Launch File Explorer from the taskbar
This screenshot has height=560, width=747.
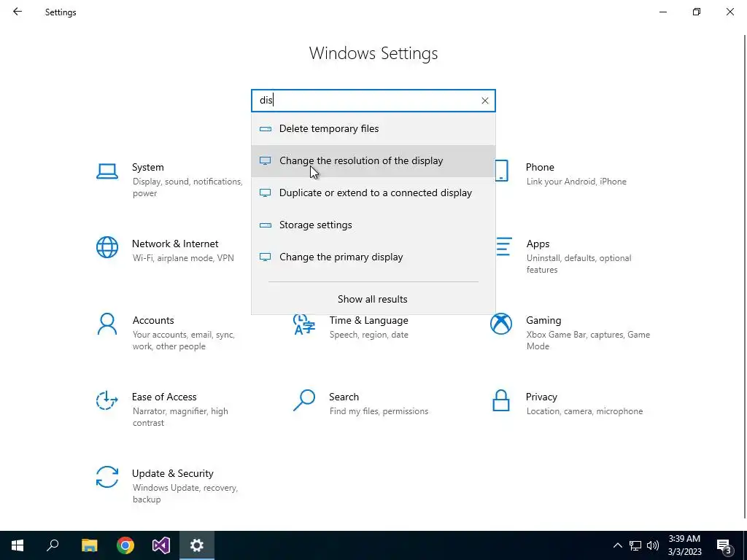[x=89, y=545]
